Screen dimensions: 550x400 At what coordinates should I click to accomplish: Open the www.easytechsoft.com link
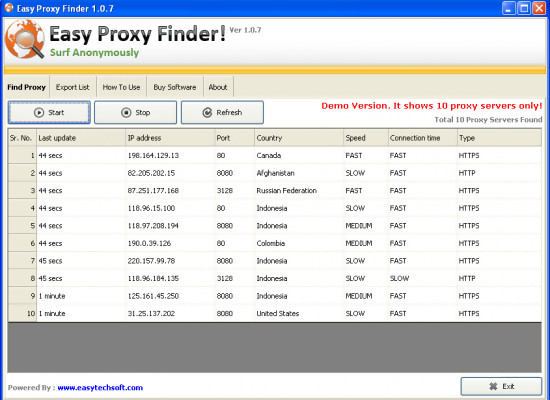pyautogui.click(x=100, y=388)
